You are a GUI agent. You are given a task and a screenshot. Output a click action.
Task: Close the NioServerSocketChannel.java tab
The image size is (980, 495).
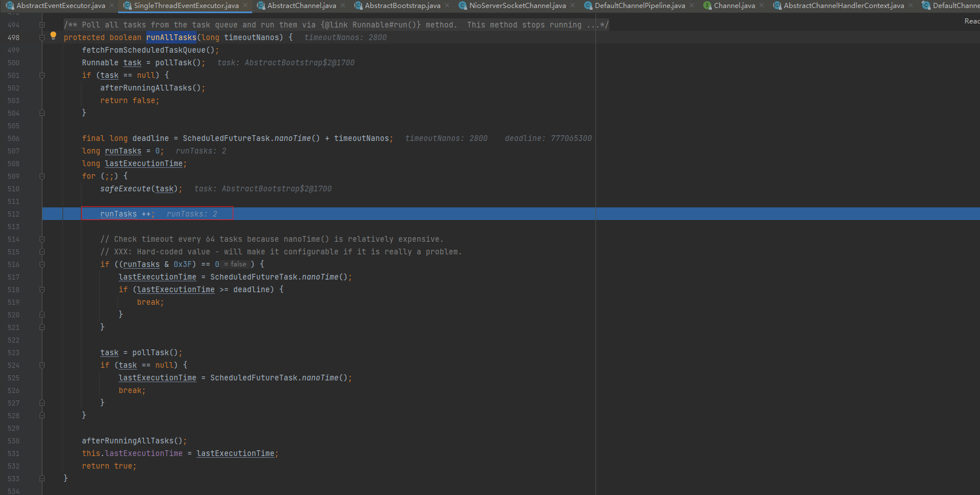click(573, 6)
